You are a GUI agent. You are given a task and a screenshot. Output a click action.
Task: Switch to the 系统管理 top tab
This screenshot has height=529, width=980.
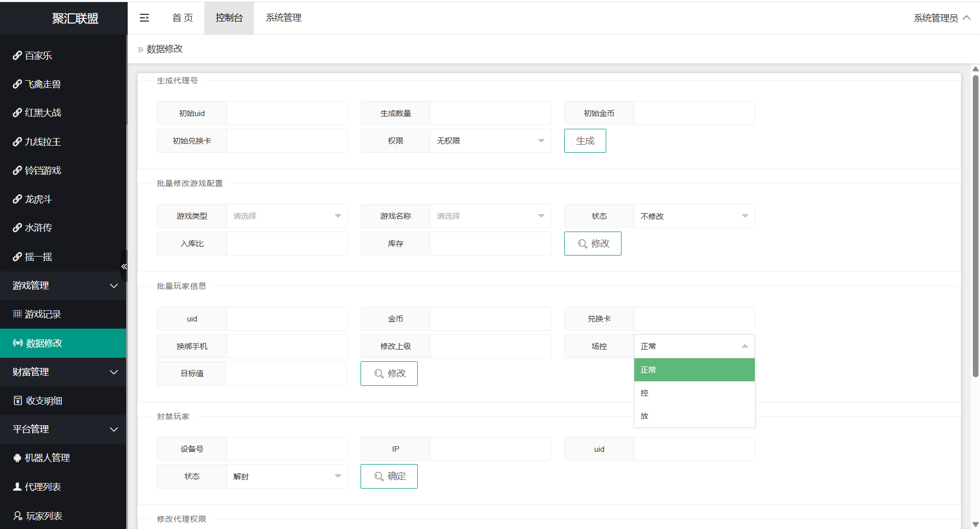pyautogui.click(x=283, y=18)
